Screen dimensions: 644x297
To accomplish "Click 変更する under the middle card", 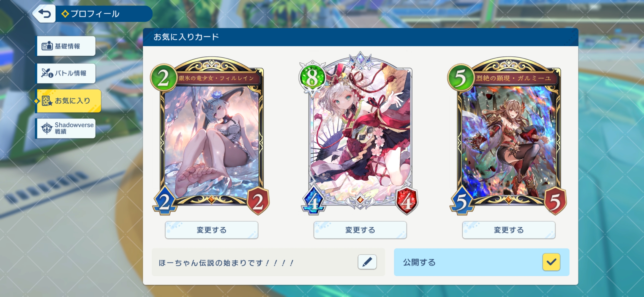I will point(360,230).
